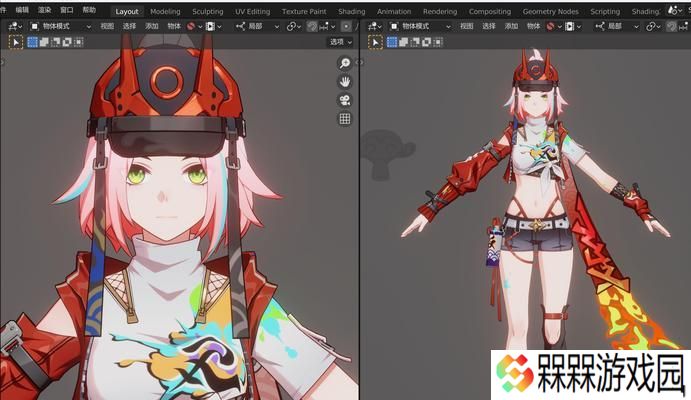Choose 'invert selection' mode icon in right viewport
The image size is (691, 400).
(426, 42)
